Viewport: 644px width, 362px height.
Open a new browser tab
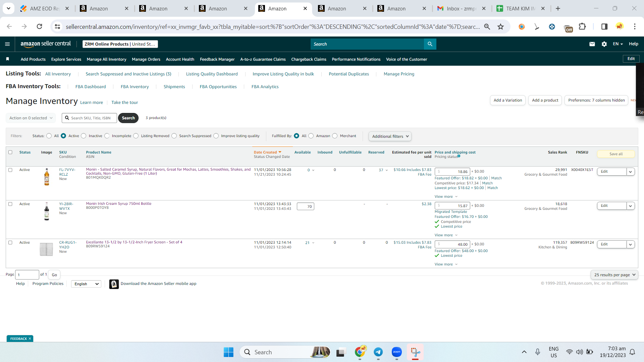pos(558,8)
